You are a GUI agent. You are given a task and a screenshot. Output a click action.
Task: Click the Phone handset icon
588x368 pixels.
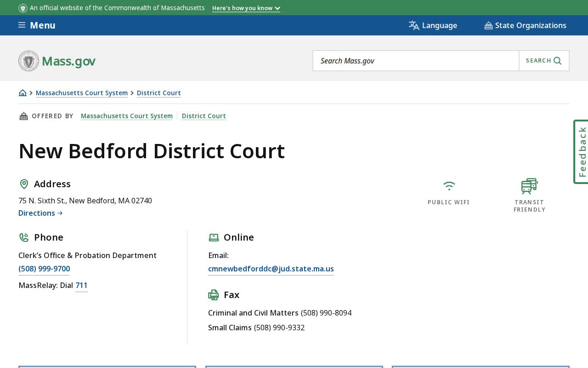(x=24, y=237)
